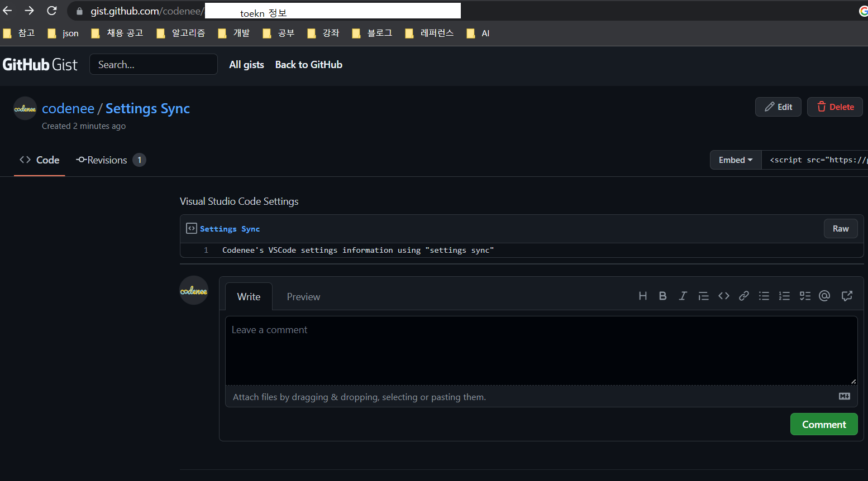Insert inline code icon
Image resolution: width=868 pixels, height=481 pixels.
pos(724,296)
